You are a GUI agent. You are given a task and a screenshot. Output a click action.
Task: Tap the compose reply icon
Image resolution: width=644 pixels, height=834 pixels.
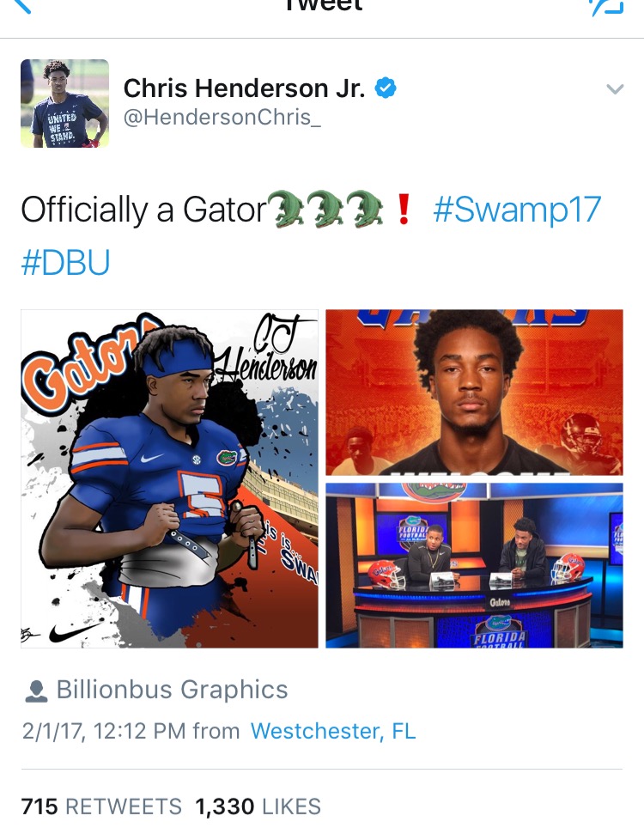[x=606, y=6]
